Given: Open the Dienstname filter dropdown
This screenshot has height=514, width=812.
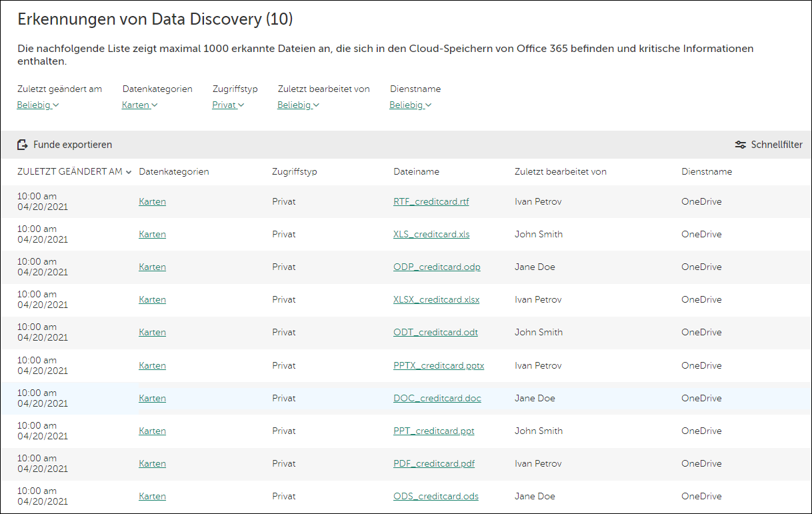Looking at the screenshot, I should (410, 105).
